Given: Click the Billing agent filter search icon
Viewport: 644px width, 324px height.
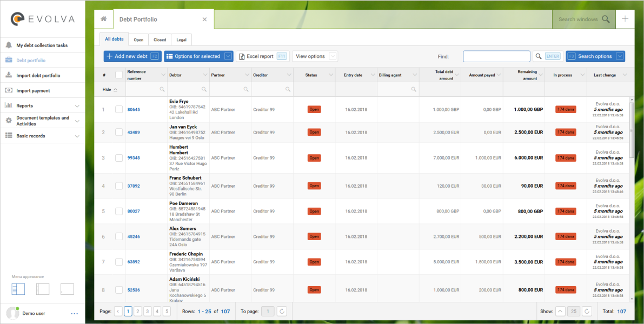Looking at the screenshot, I should click(x=414, y=89).
